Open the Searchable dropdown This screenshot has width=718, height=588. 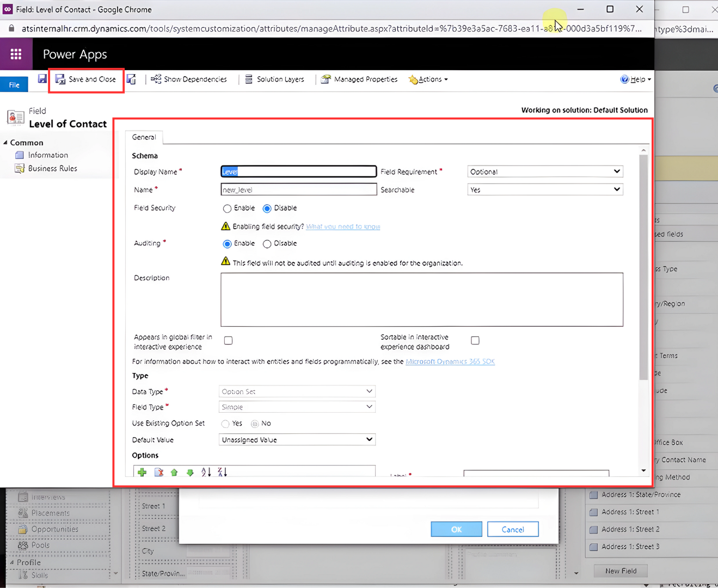tap(545, 189)
